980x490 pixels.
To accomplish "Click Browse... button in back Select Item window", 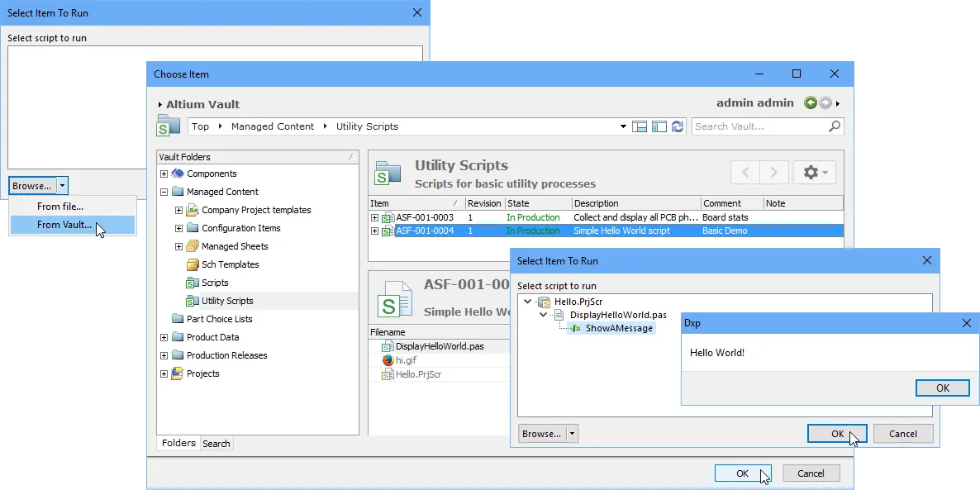I will (x=32, y=186).
